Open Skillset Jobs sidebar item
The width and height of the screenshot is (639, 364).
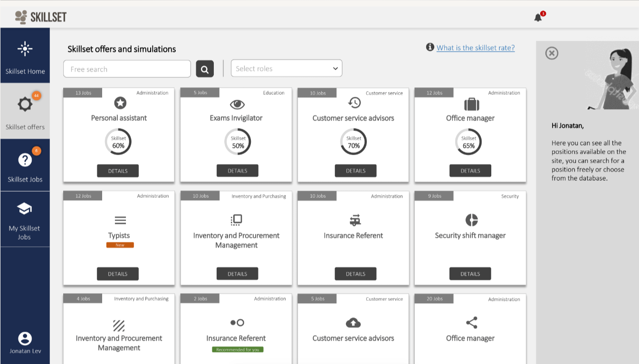click(x=25, y=165)
